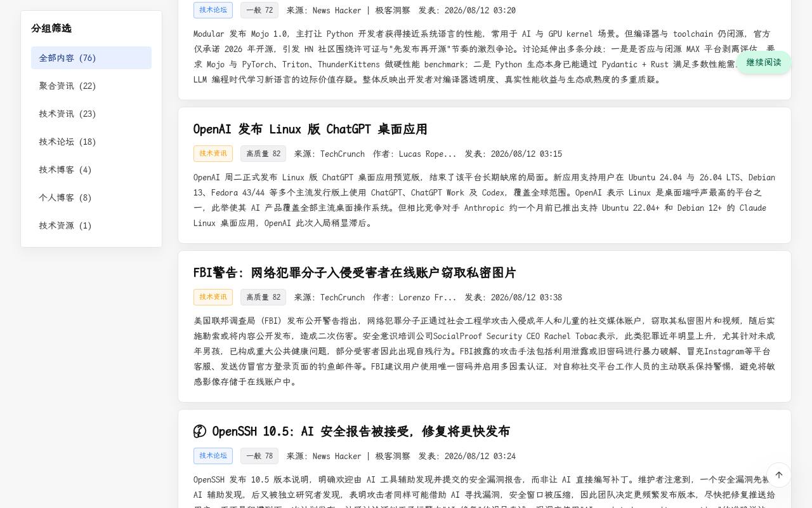Filter by 技术博客 (4)

(91, 170)
